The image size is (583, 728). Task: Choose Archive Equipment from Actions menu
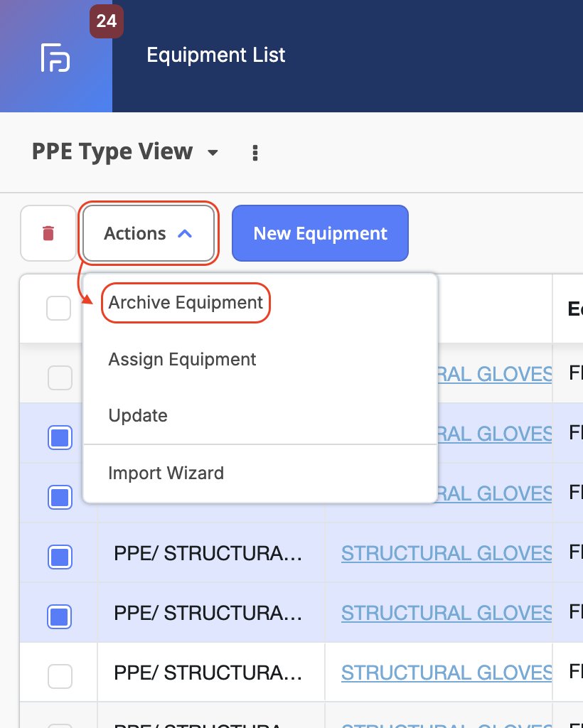[x=186, y=303]
